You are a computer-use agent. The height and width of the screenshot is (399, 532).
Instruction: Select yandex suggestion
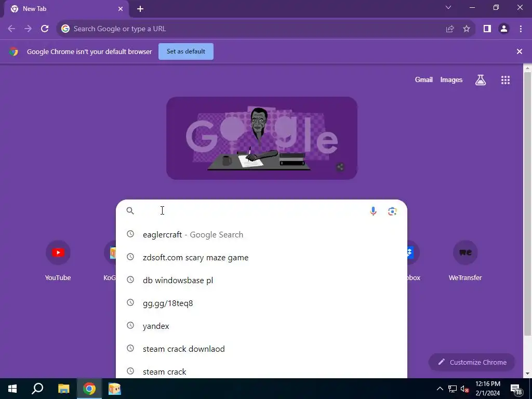261,326
